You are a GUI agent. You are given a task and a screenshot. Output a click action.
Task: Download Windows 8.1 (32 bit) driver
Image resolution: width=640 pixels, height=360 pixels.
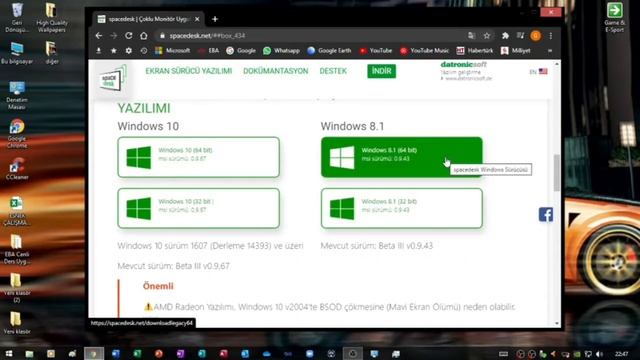[x=402, y=208]
